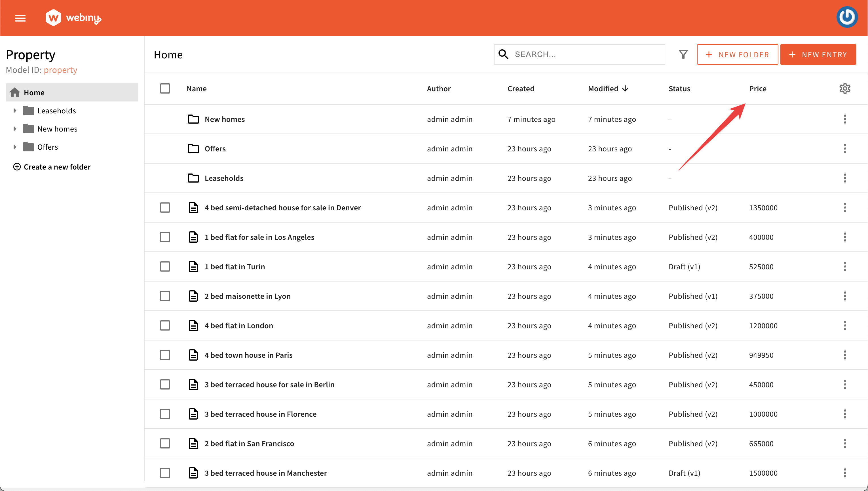The width and height of the screenshot is (868, 491).
Task: Toggle checkbox for 4 bed flat in London
Action: 165,325
